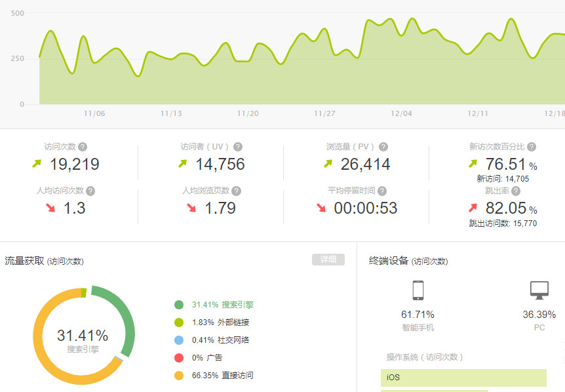Image resolution: width=565 pixels, height=392 pixels.
Task: Click the 12/04 date on chart axis
Action: point(401,113)
